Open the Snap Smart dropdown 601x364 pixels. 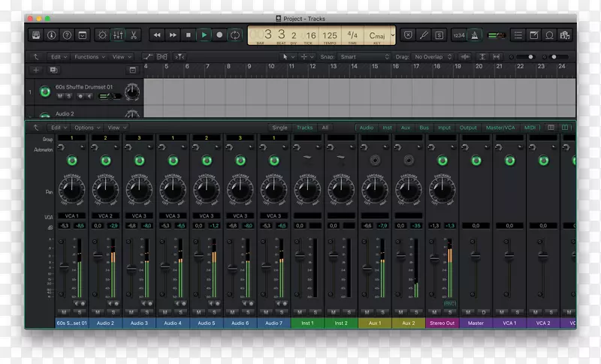364,56
